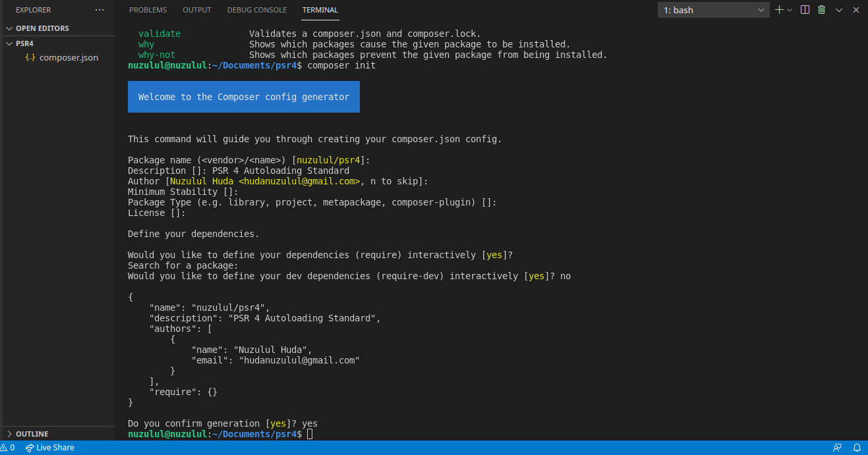Viewport: 868px width, 455px height.
Task: Show warnings count in status bar
Action: [x=8, y=448]
